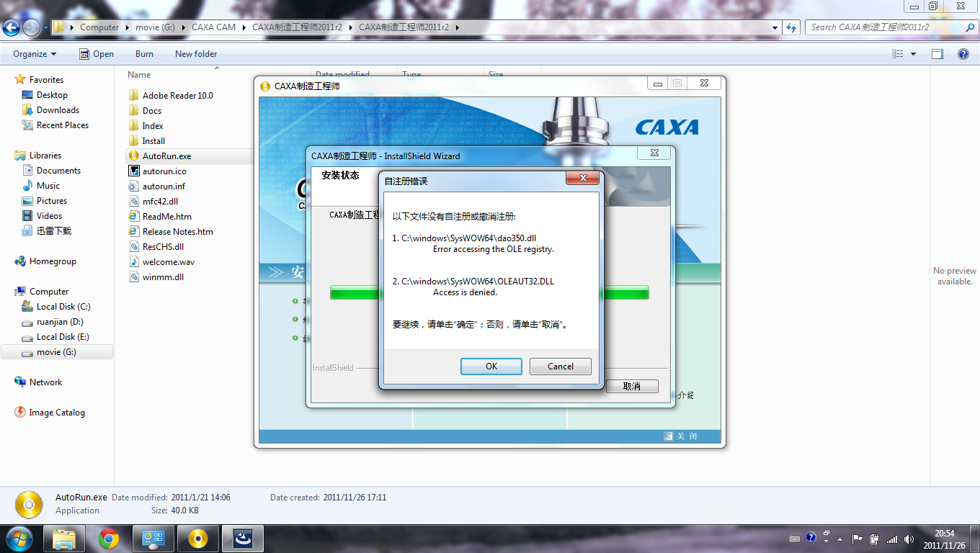Viewport: 980px width, 553px height.
Task: Click Computer in the address breadcrumb
Action: 99,27
